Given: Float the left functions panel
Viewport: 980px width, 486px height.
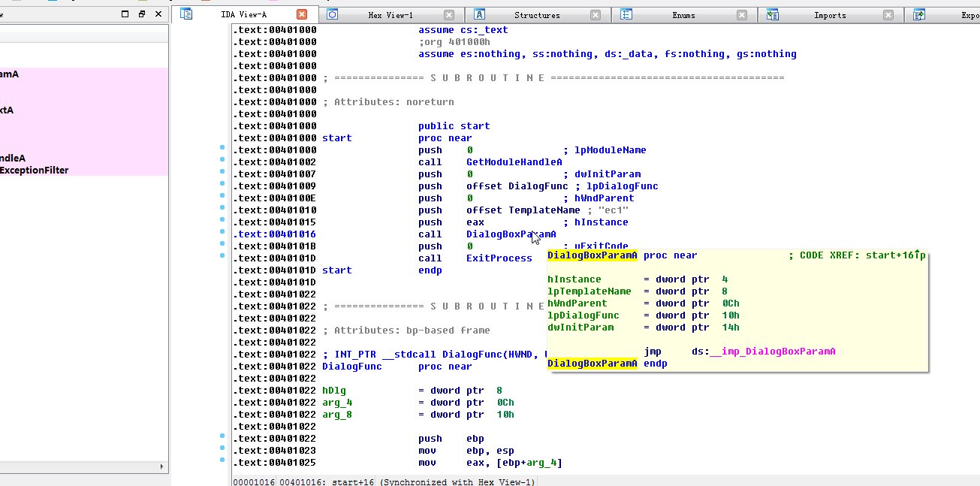Looking at the screenshot, I should (141, 14).
